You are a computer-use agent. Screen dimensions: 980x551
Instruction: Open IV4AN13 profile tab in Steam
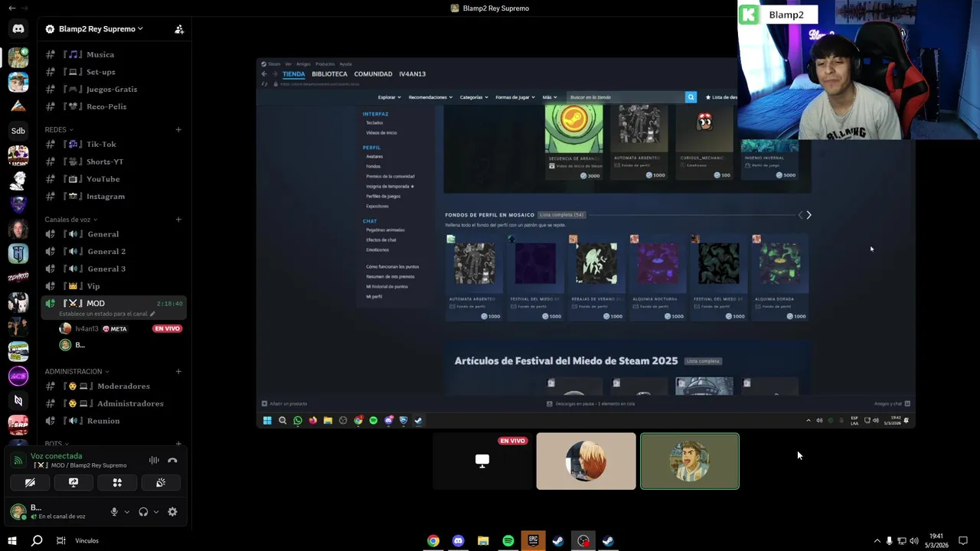pyautogui.click(x=412, y=74)
